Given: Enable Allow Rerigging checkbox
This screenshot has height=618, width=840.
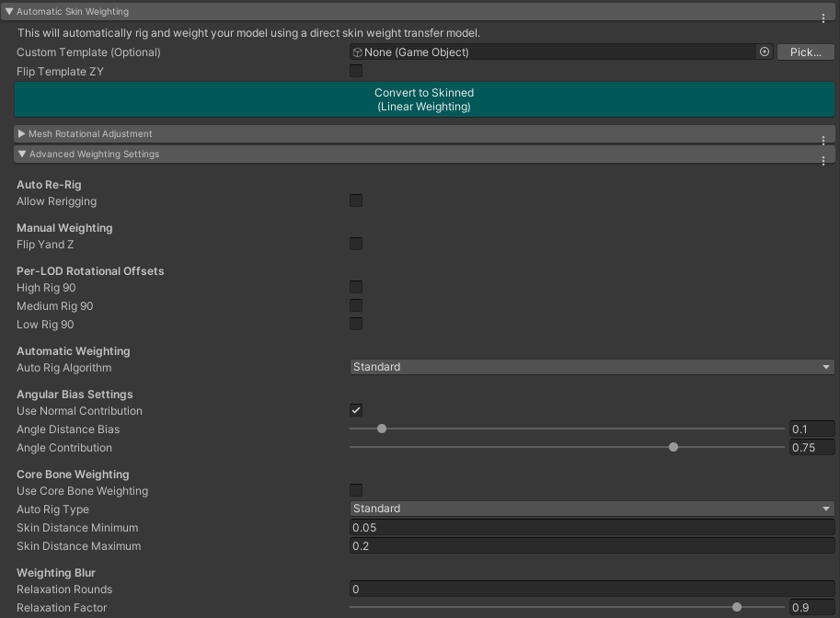Looking at the screenshot, I should [x=356, y=200].
